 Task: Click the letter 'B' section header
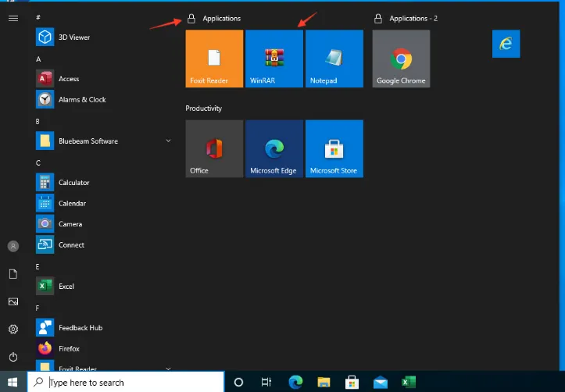click(38, 121)
